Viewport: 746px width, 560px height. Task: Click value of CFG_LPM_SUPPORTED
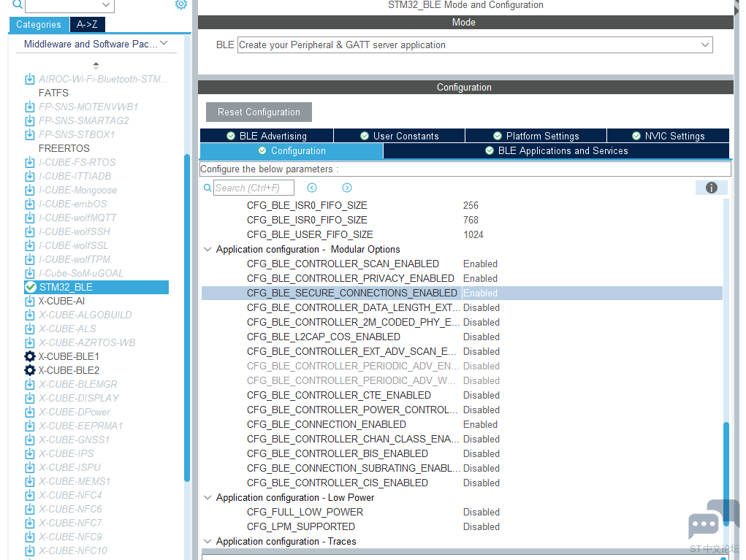point(481,526)
